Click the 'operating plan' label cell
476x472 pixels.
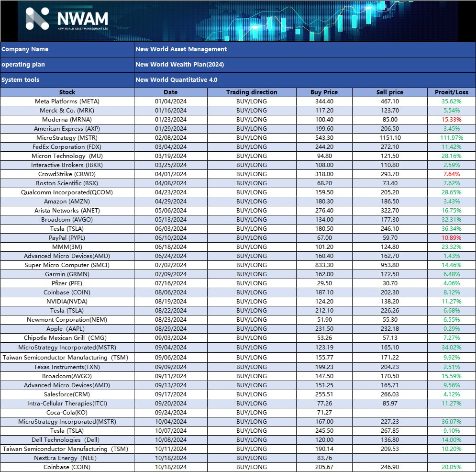(67, 65)
